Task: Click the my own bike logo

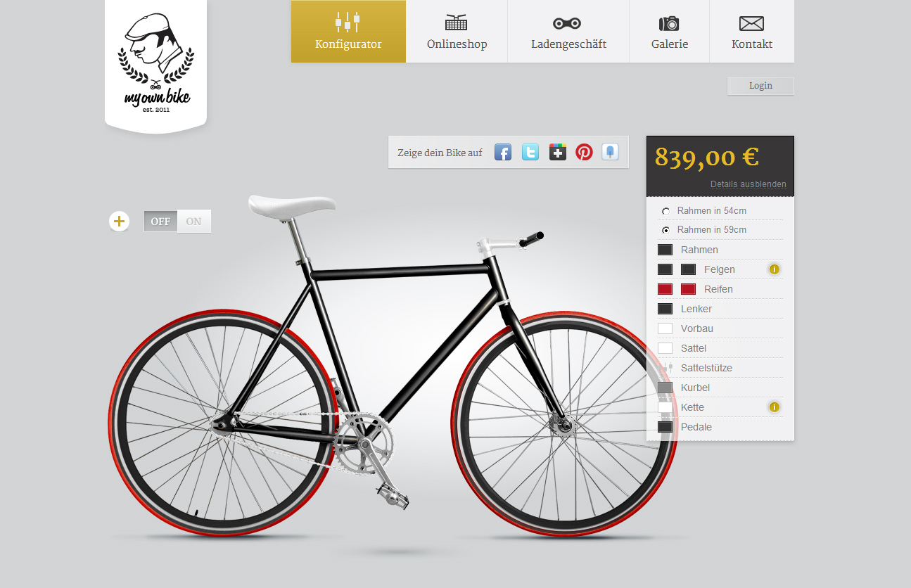Action: (x=156, y=64)
